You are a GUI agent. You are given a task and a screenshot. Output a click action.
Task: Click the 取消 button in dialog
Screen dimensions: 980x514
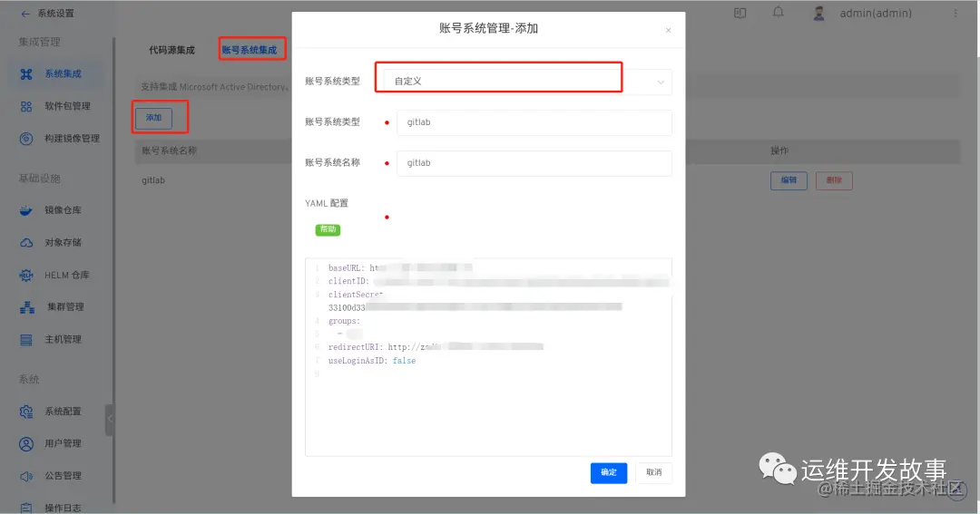653,473
